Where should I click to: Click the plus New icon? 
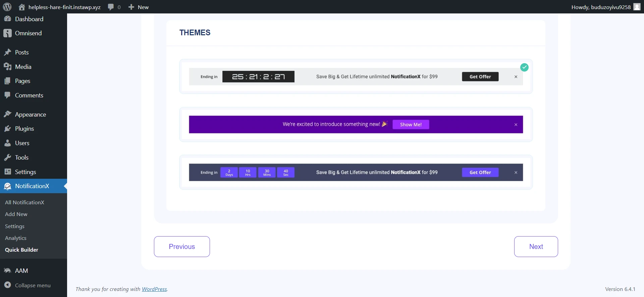pos(131,7)
